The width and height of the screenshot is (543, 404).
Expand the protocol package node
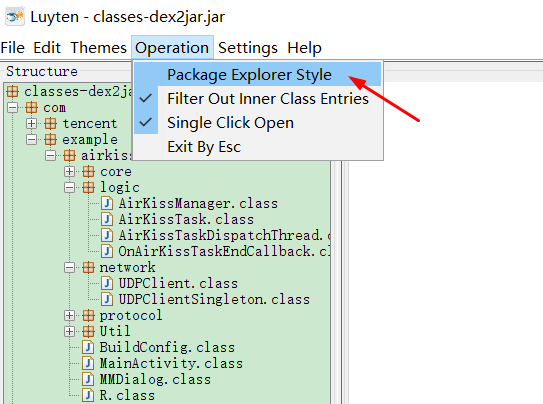[70, 315]
